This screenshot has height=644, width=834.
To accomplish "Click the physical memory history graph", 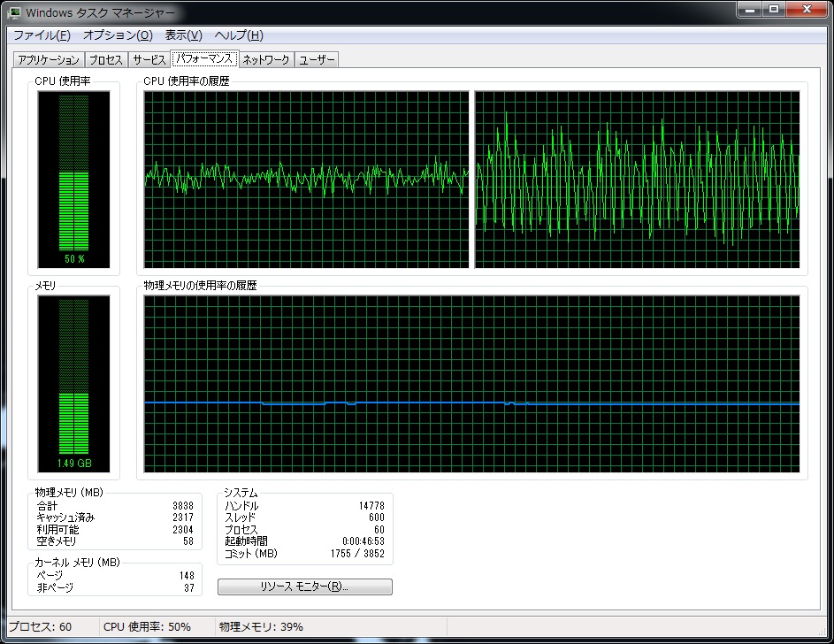I will pos(471,383).
